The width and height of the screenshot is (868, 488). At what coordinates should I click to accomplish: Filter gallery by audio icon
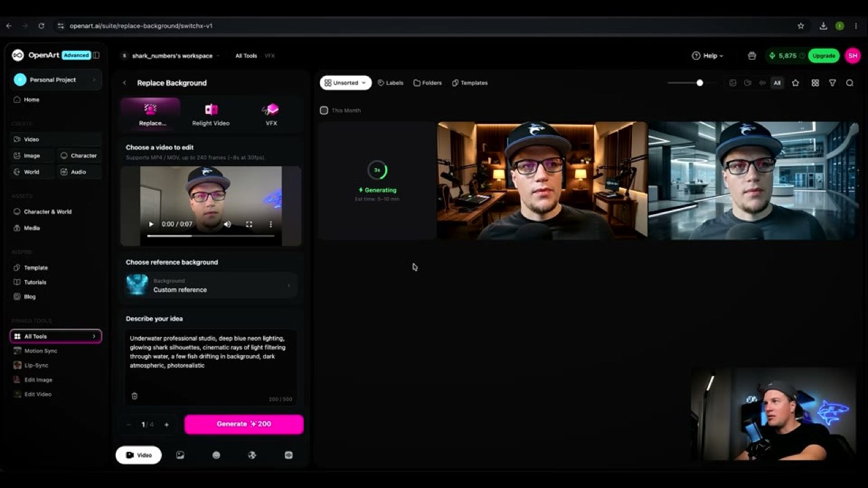(x=762, y=83)
